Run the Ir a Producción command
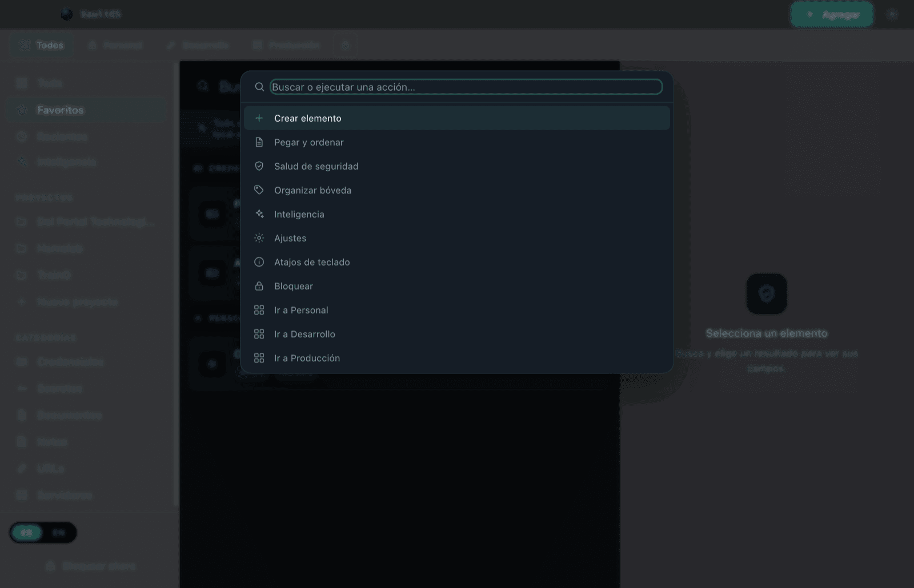The height and width of the screenshot is (588, 914). click(456, 358)
